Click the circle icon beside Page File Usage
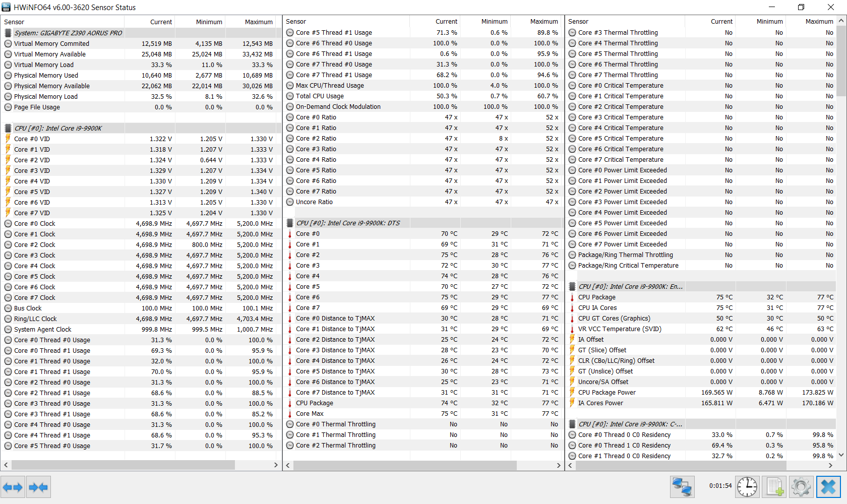The height and width of the screenshot is (504, 847). [8, 107]
